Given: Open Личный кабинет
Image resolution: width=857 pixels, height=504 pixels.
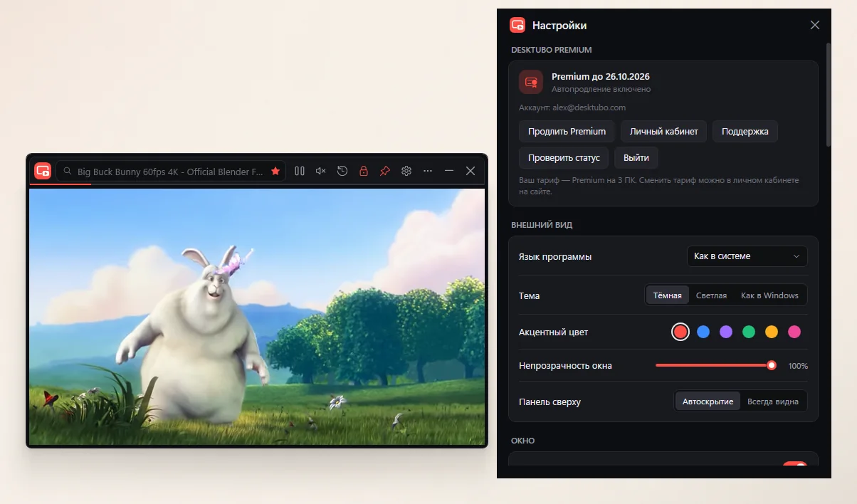Looking at the screenshot, I should [x=664, y=132].
